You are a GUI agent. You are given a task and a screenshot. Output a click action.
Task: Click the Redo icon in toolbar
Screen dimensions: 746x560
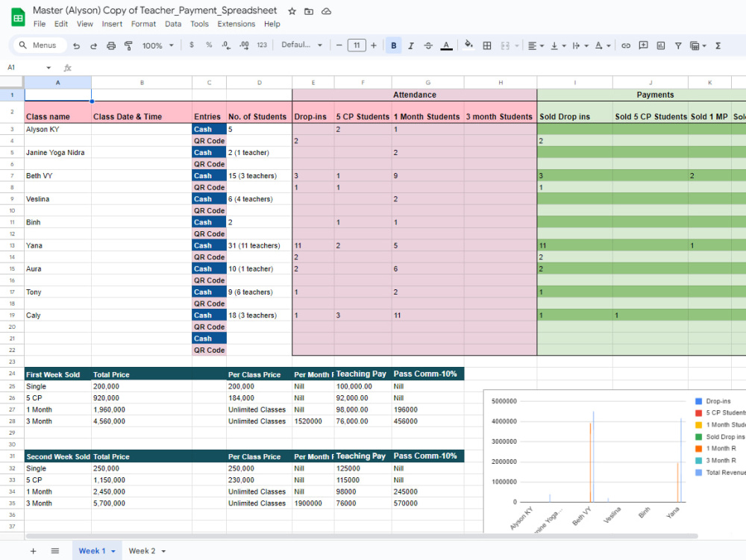(94, 45)
